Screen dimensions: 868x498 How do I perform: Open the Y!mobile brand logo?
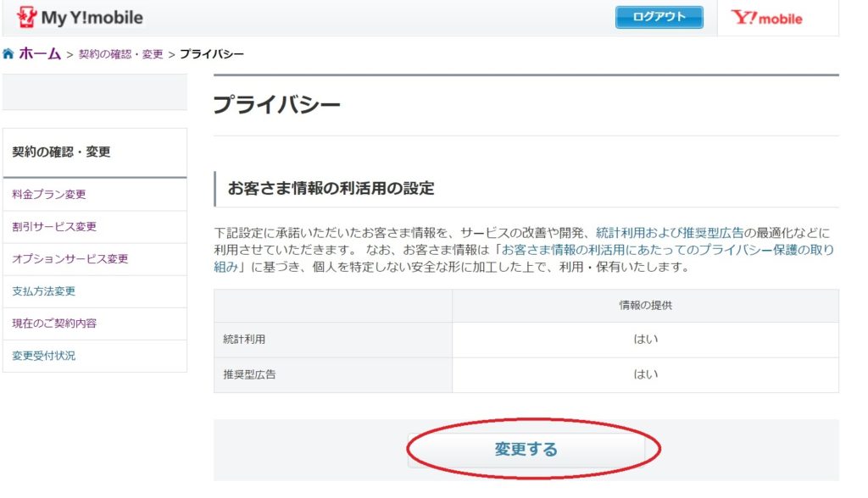click(766, 19)
